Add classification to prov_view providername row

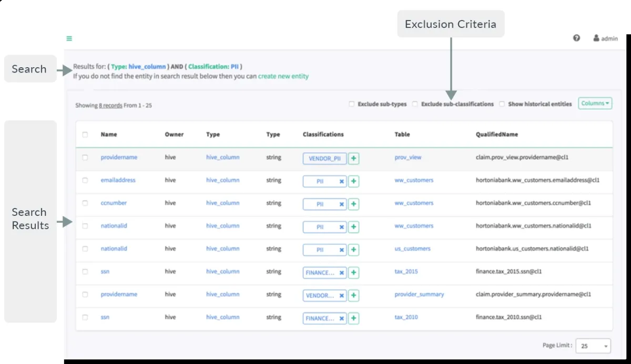click(353, 158)
